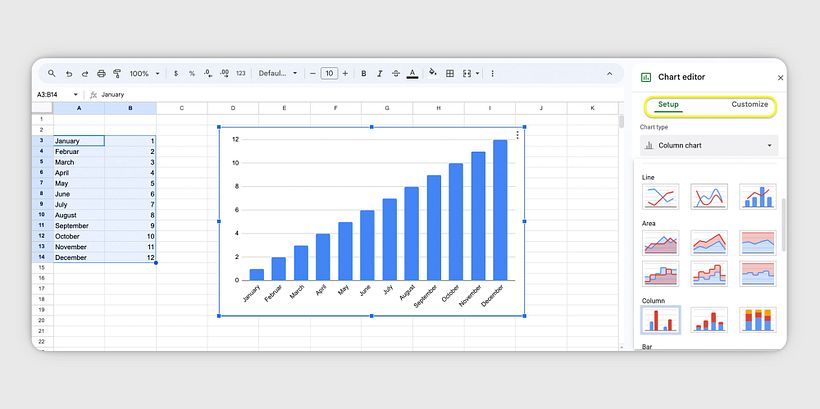The height and width of the screenshot is (409, 820).
Task: Decrease decimal places
Action: point(208,74)
